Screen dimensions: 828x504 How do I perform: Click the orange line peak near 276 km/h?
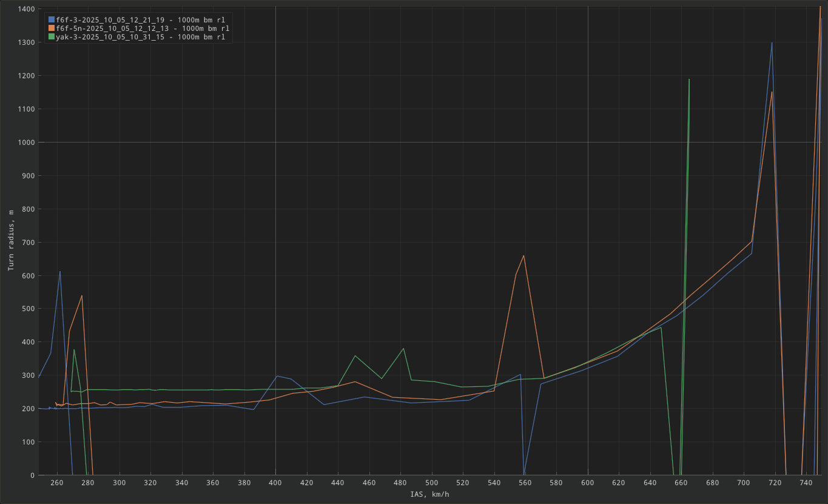pos(82,296)
